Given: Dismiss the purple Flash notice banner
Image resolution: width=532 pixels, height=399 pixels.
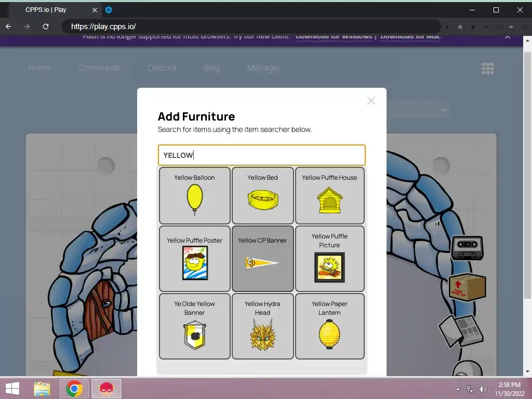Looking at the screenshot, I should point(507,37).
